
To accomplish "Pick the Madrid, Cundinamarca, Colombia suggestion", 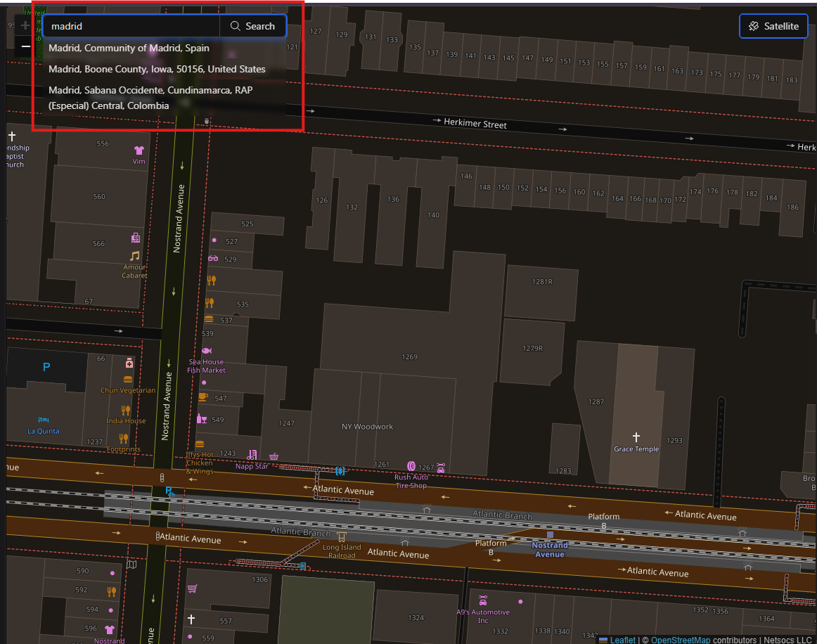I will (150, 98).
